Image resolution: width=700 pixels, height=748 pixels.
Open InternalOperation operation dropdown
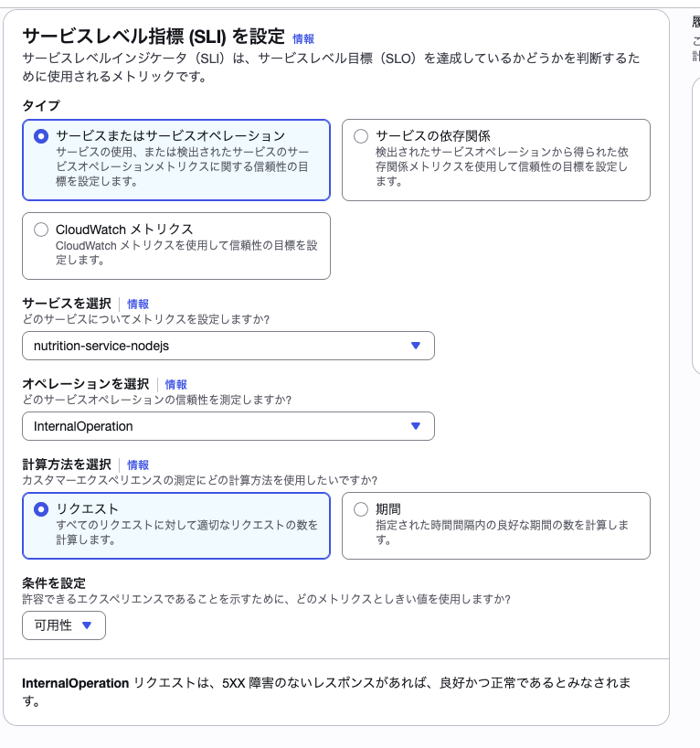tap(228, 426)
